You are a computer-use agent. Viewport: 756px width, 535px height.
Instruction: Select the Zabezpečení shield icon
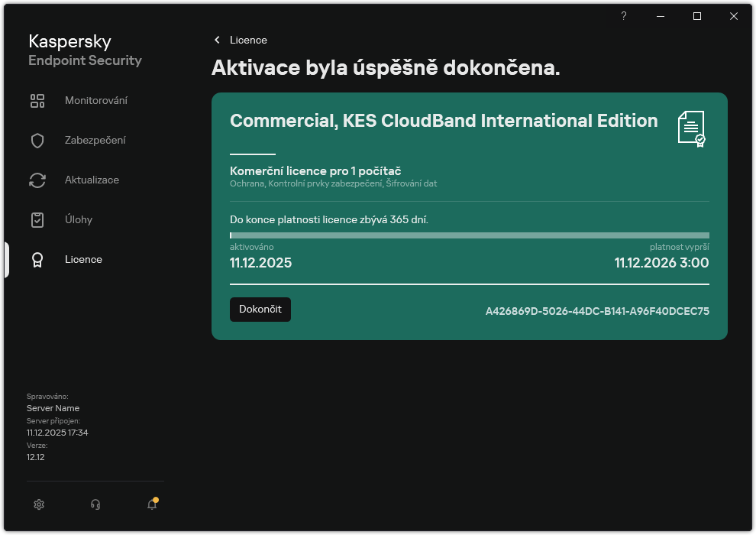(37, 140)
